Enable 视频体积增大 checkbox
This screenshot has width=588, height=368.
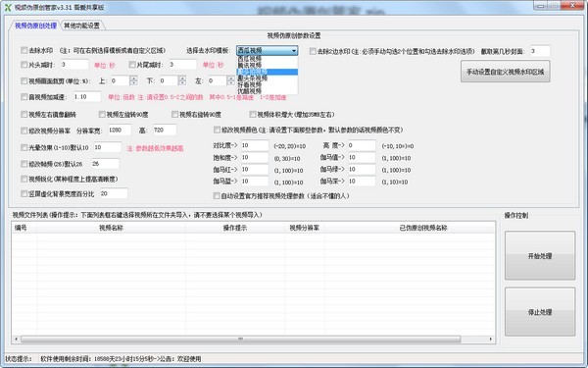click(253, 114)
